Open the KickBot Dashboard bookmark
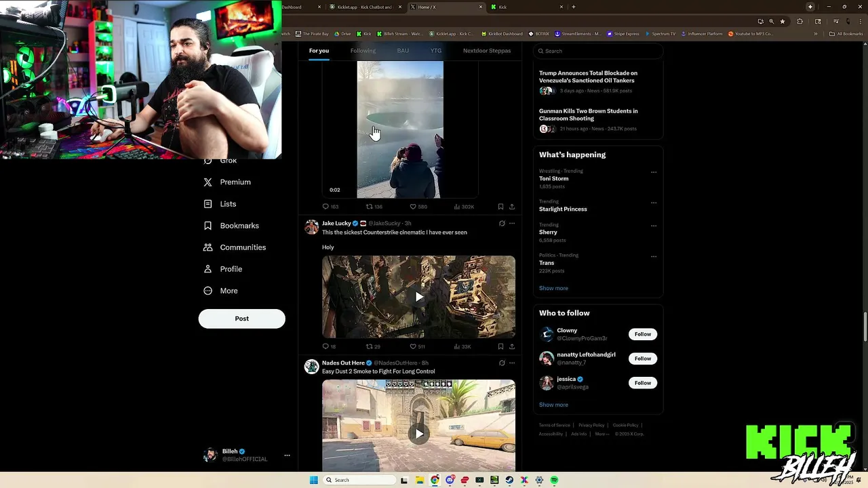This screenshot has width=868, height=488. coord(502,34)
